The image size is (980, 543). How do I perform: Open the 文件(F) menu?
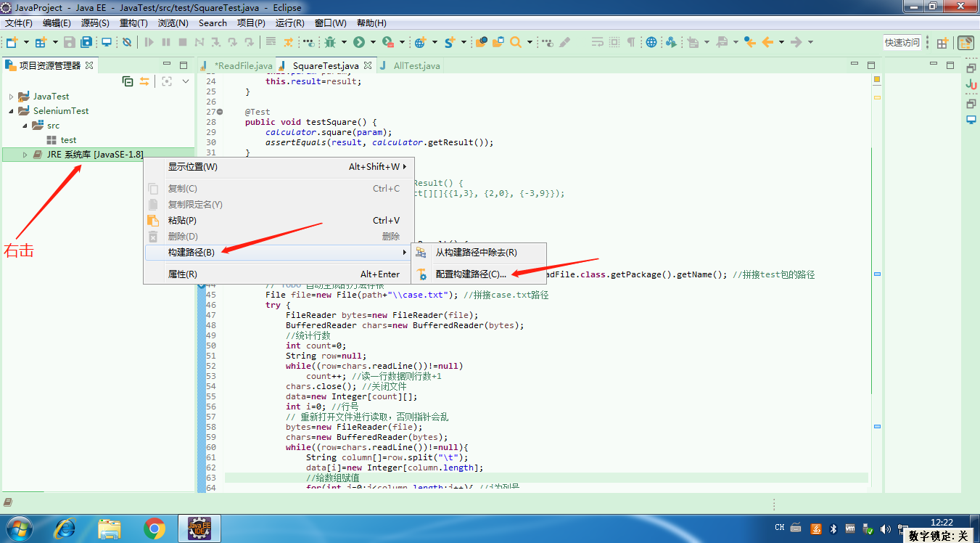(x=19, y=23)
